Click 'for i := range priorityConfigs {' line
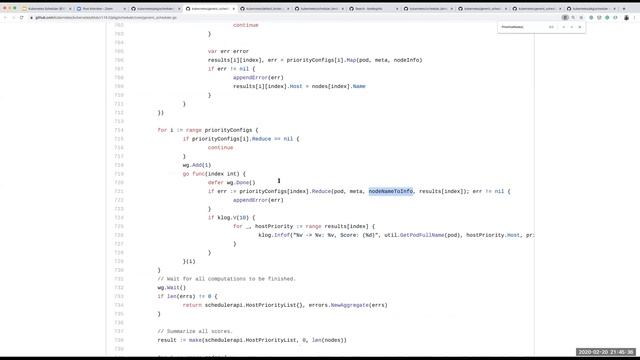The height and width of the screenshot is (360, 640). [208, 130]
